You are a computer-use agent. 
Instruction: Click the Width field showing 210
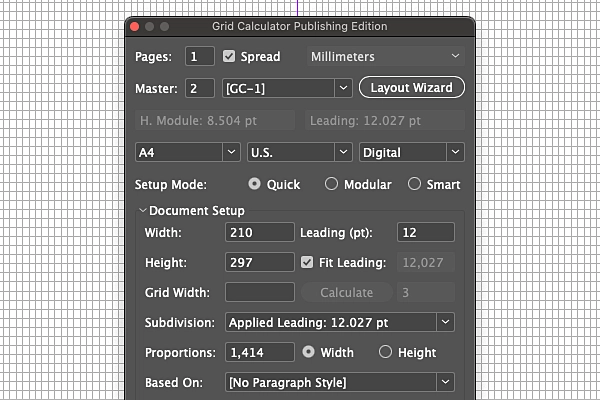coord(260,232)
